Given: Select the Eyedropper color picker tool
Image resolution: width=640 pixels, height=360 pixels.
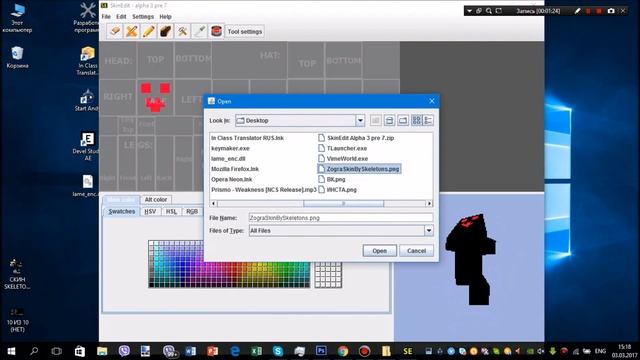Looking at the screenshot, I should tap(199, 31).
